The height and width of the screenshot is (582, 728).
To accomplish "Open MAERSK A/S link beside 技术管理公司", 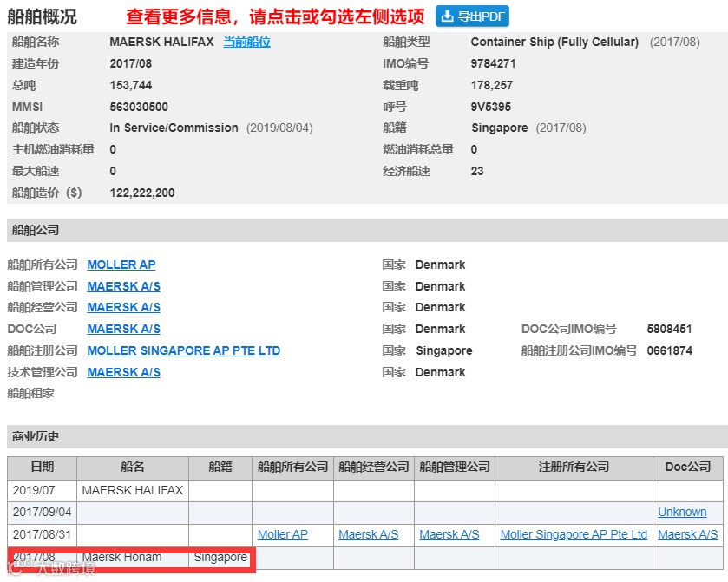I will 123,372.
